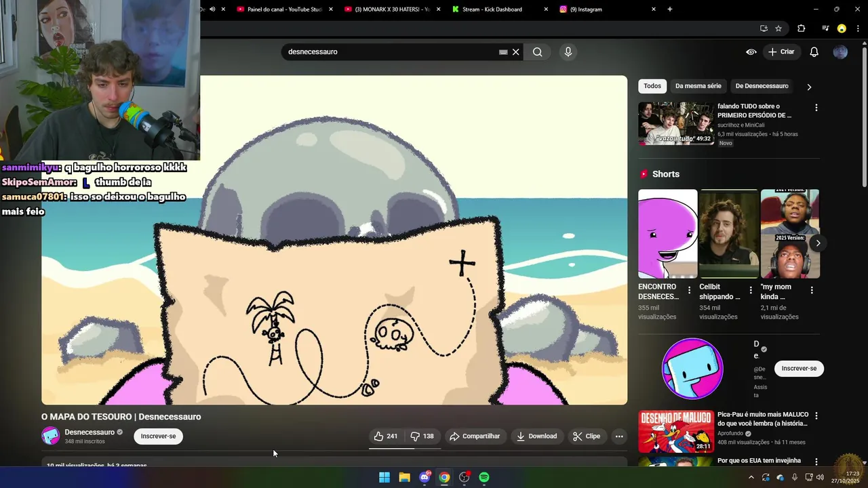Click the Compartilhar share button
This screenshot has width=868, height=488.
tap(475, 436)
